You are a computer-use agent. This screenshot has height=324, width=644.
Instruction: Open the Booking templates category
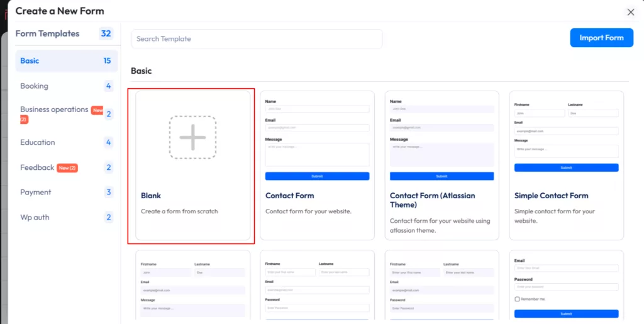34,86
